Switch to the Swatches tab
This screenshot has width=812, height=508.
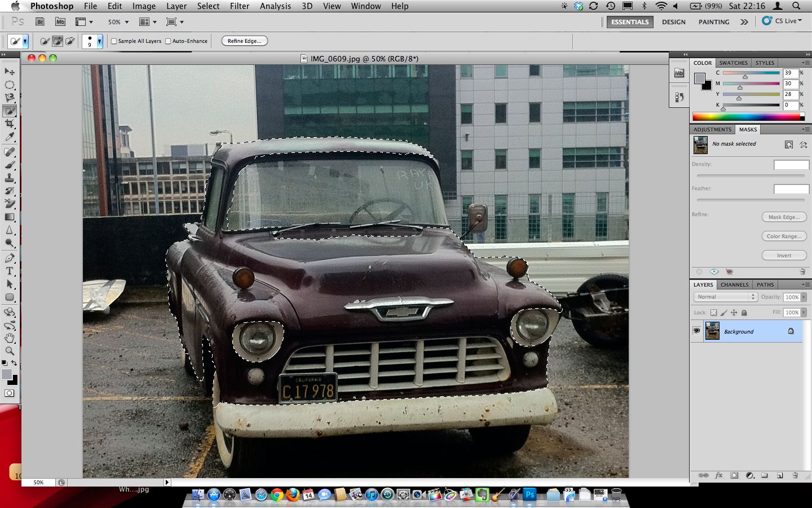[733, 63]
